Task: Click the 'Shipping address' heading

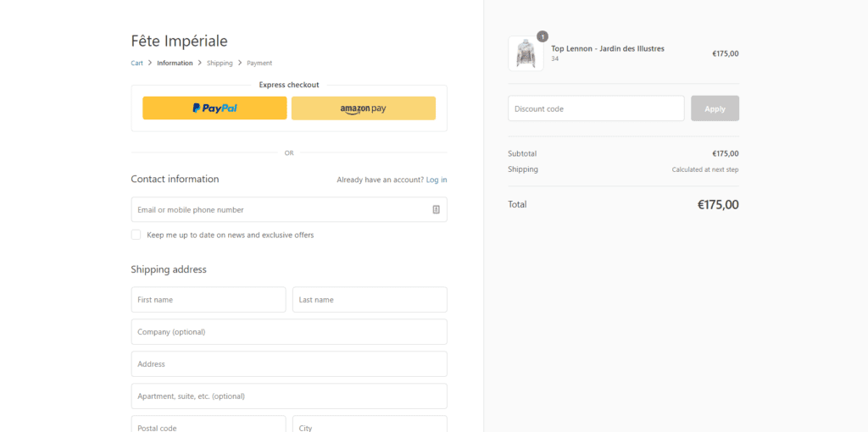Action: 169,269
